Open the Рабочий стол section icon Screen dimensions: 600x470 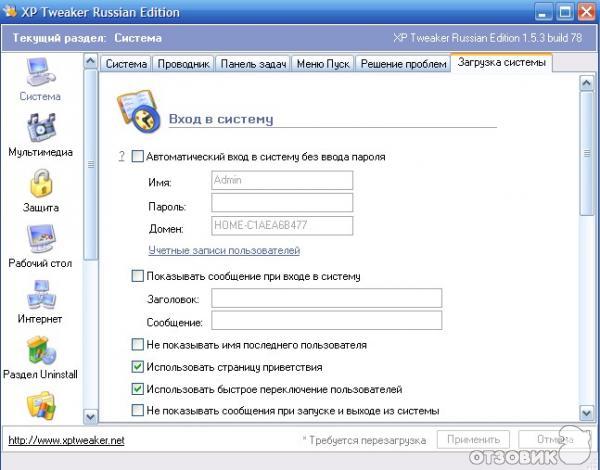tap(41, 239)
